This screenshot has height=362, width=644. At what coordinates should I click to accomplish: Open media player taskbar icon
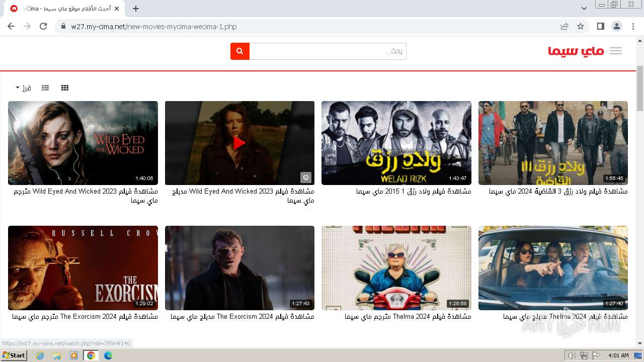pyautogui.click(x=74, y=355)
